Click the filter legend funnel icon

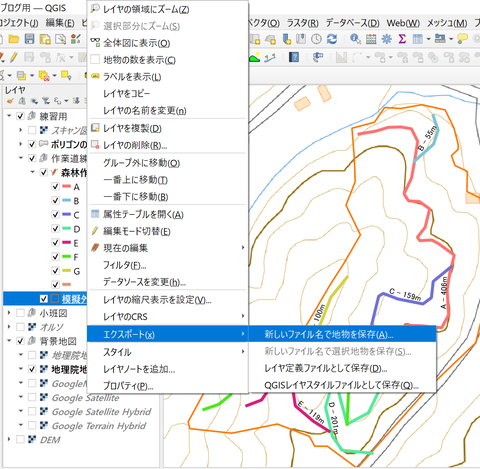[46, 101]
